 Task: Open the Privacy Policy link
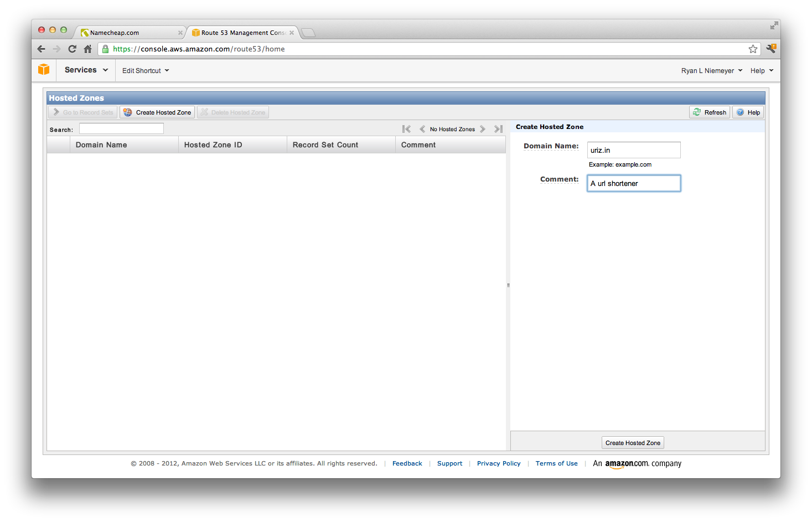coord(498,464)
